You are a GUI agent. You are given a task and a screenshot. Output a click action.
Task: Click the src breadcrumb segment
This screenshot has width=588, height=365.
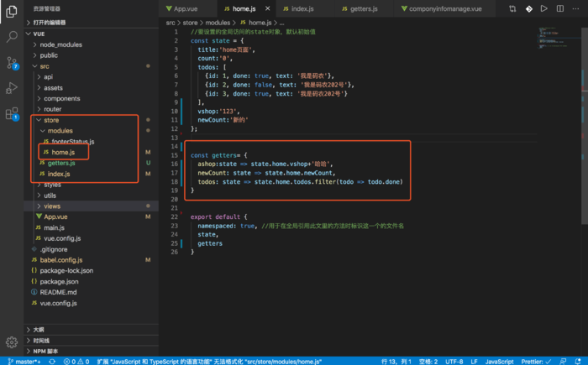tap(171, 23)
